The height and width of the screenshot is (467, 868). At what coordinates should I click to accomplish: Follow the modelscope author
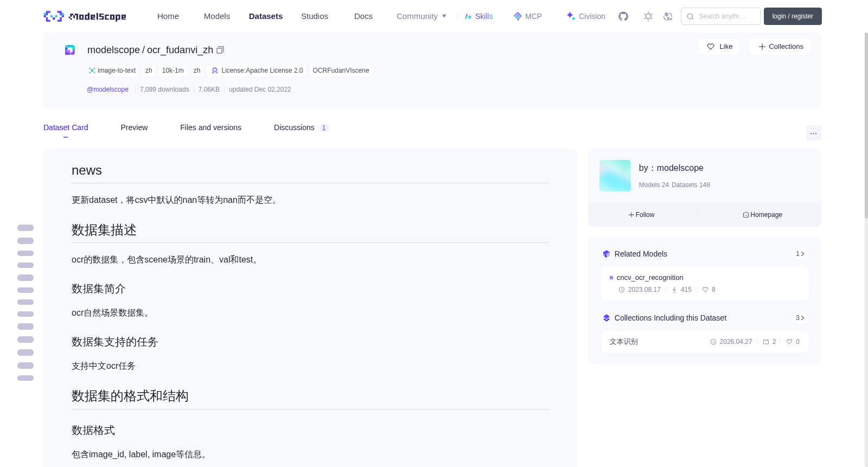coord(642,215)
